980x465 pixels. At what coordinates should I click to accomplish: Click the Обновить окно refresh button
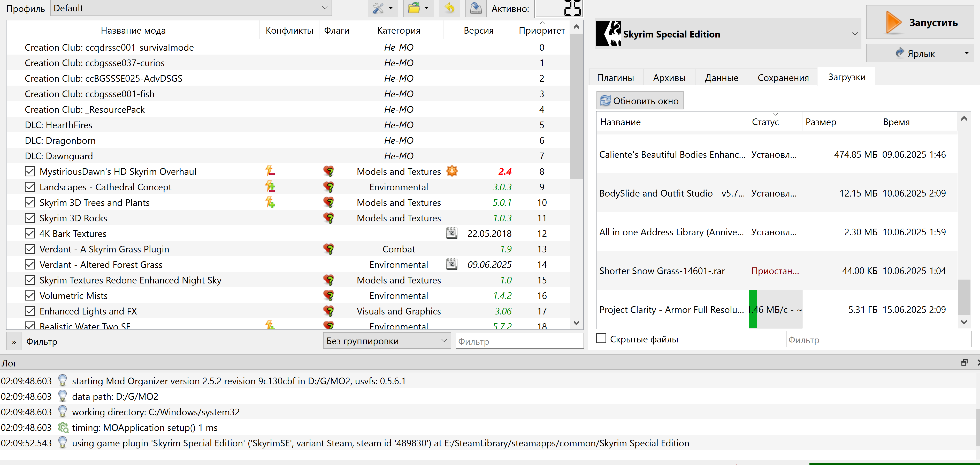(x=640, y=101)
